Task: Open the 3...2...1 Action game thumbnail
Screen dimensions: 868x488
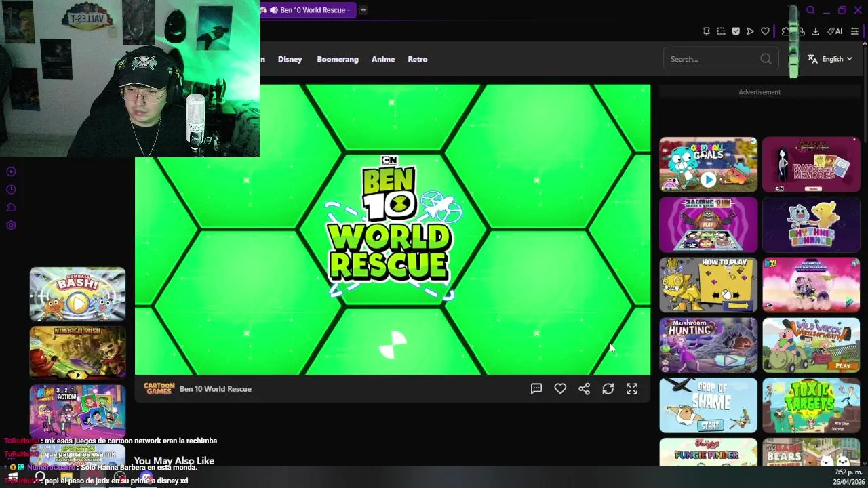Action: pos(77,411)
